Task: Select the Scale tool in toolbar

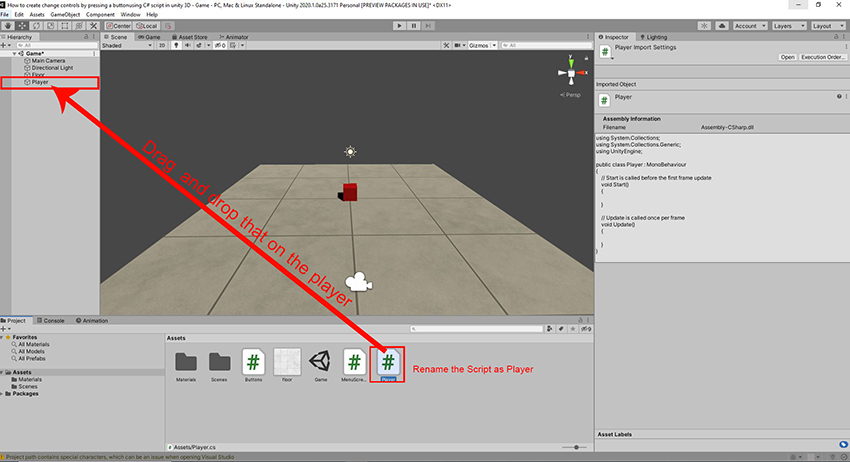Action: [x=50, y=25]
